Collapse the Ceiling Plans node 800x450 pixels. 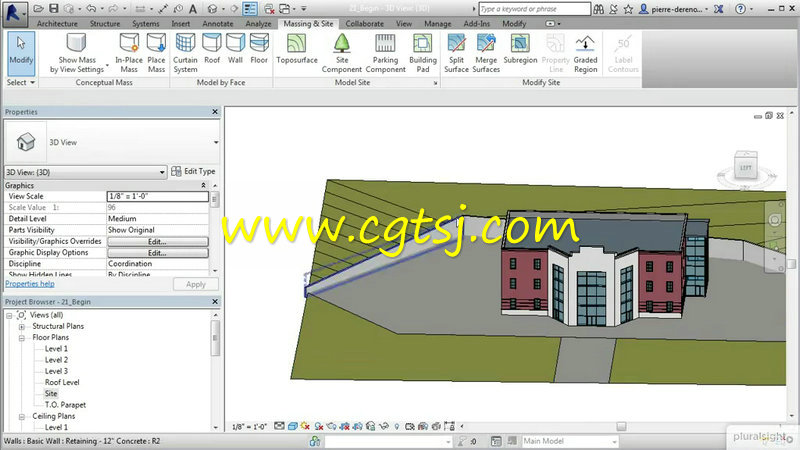click(22, 416)
